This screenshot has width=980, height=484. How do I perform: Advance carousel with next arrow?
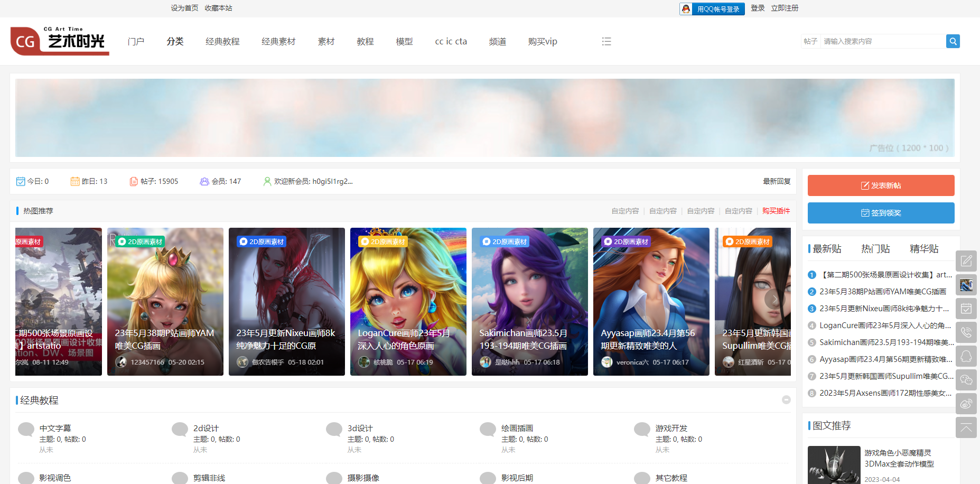coord(774,299)
